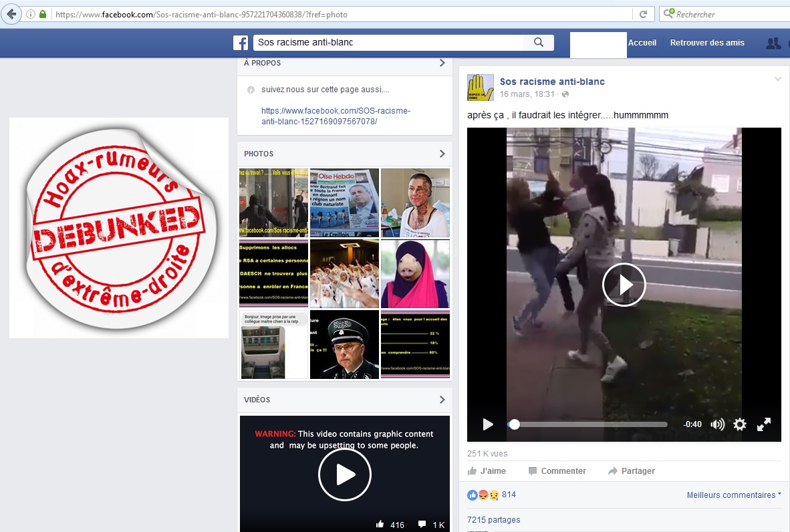
Task: Expand the VIDÉOS section chevron
Action: coord(442,400)
